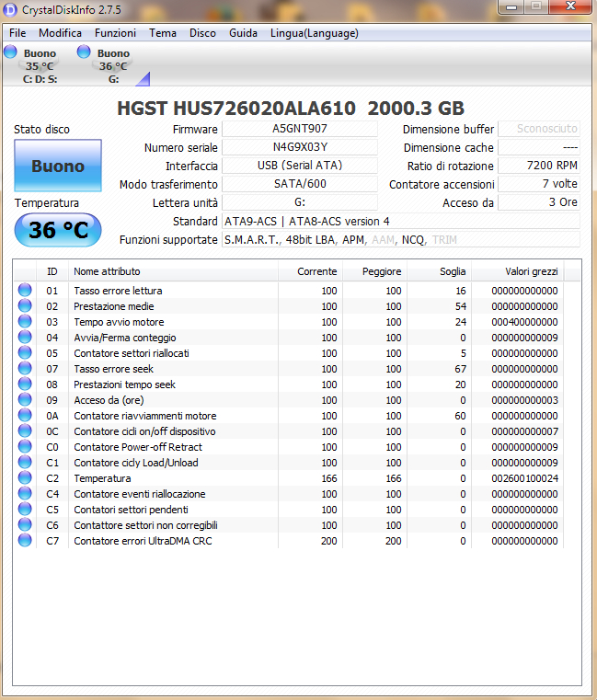597x700 pixels.
Task: Click status orb for Contattore settori non corregibili
Action: [25, 524]
